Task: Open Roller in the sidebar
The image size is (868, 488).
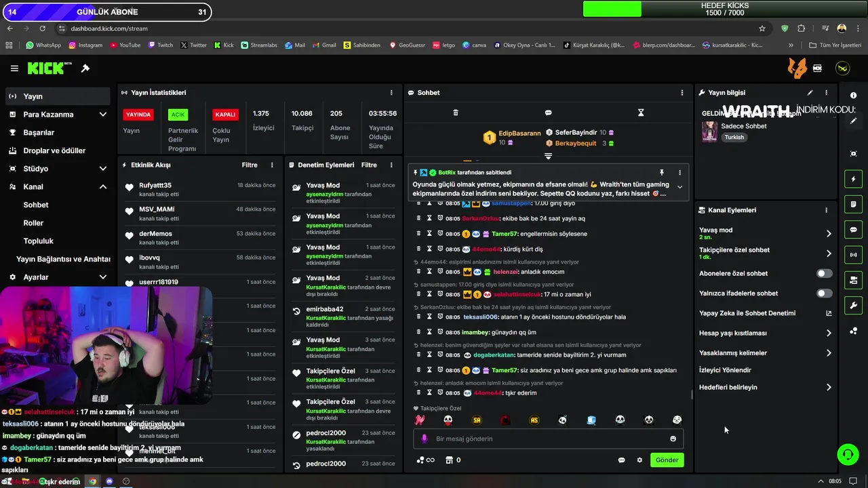Action: 33,223
